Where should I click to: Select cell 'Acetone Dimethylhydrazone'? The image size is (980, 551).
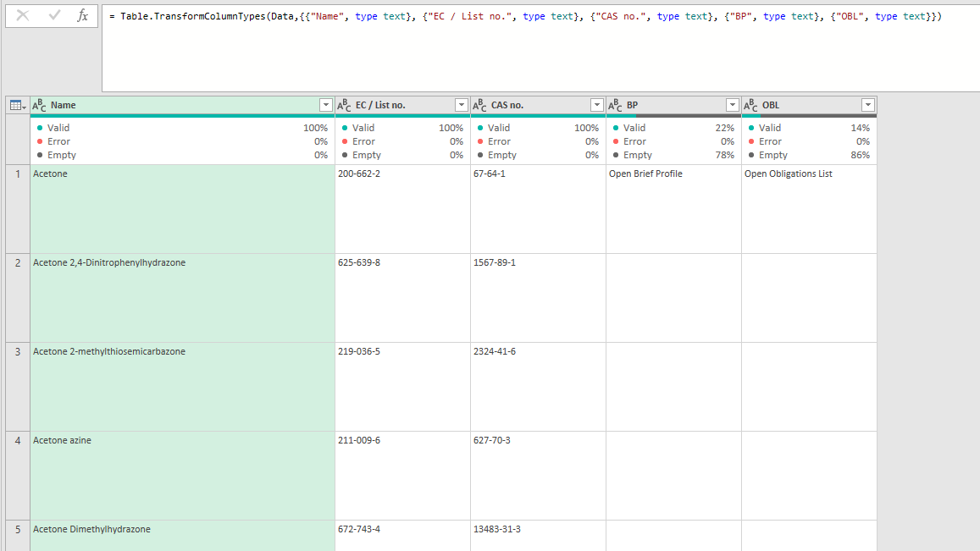[x=182, y=536]
